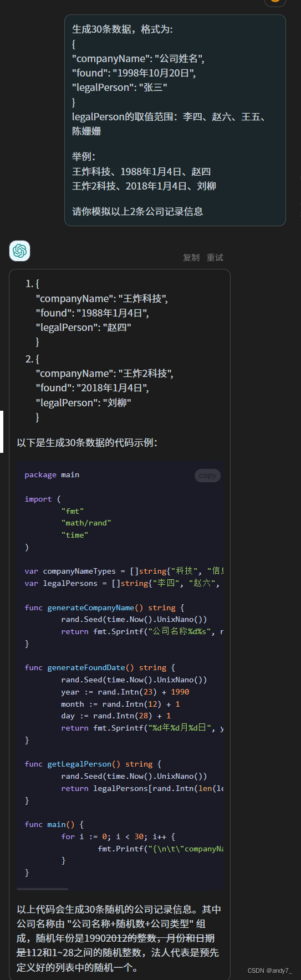Click the 重试 retry button
Viewport: 301px width, 980px height.
coord(215,258)
